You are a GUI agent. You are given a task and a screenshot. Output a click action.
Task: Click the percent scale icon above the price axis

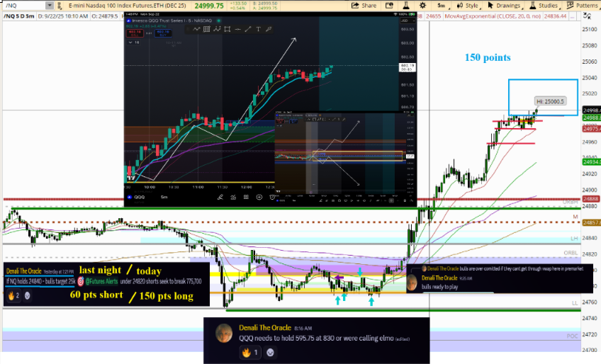pos(588,16)
